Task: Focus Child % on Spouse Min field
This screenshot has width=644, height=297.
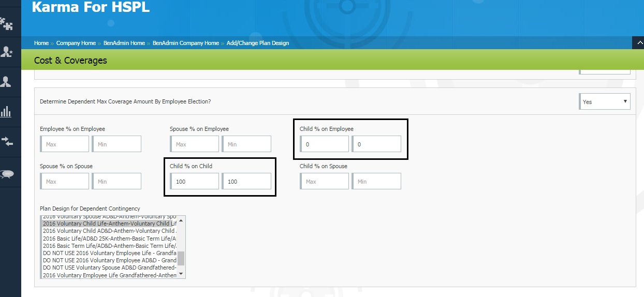Action: 376,182
